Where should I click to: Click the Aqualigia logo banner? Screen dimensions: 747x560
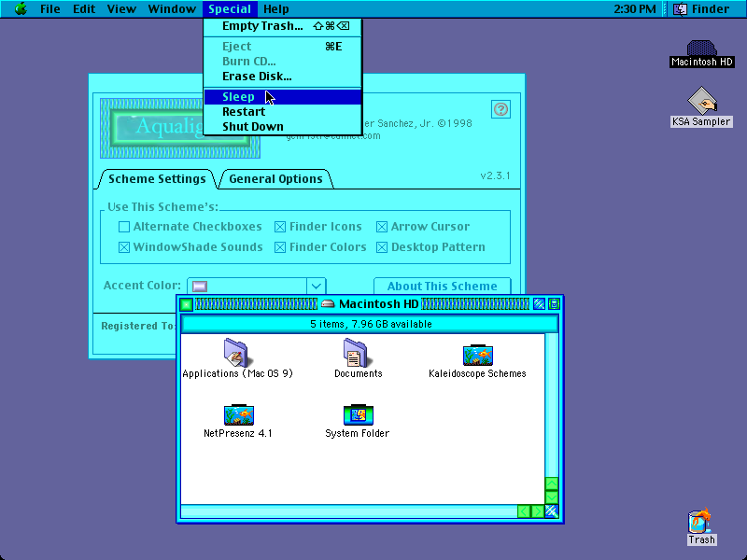(180, 128)
